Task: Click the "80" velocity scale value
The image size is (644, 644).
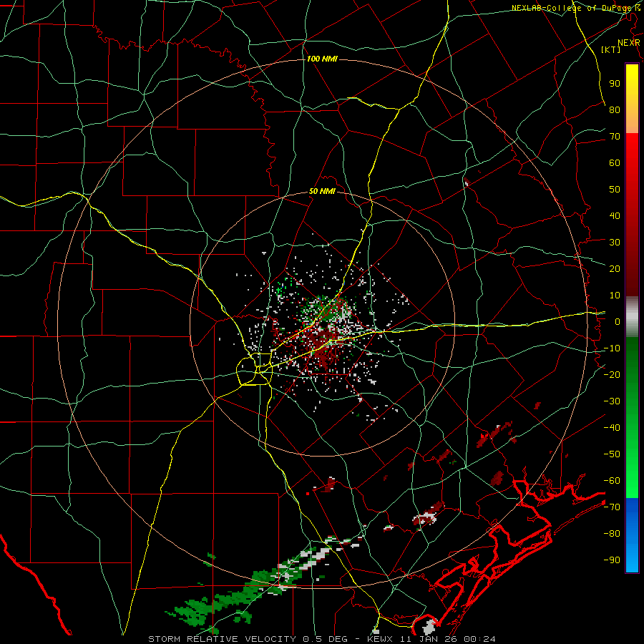Action: [x=615, y=109]
